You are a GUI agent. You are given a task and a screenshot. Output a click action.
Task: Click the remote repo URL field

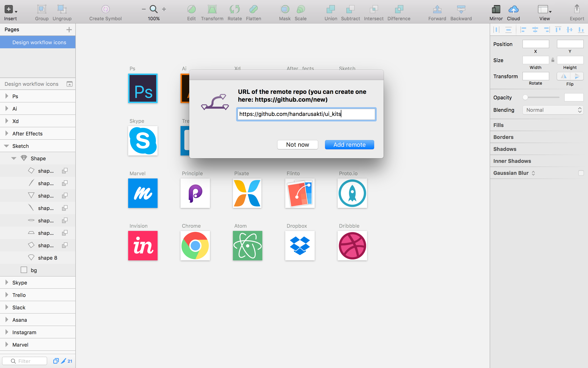click(x=306, y=114)
